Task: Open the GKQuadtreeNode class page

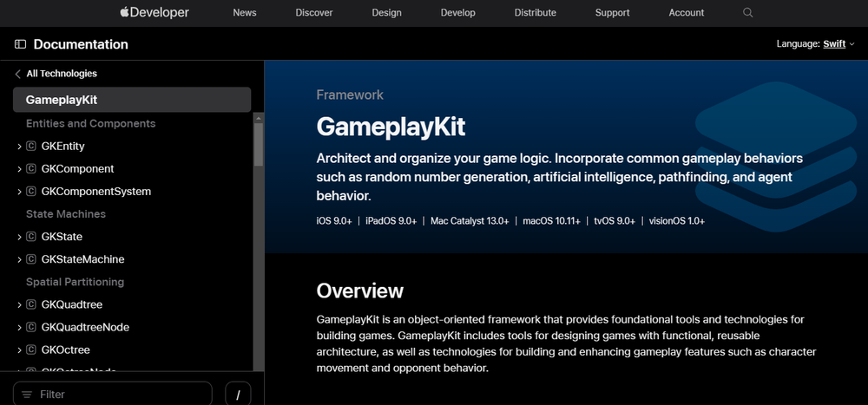Action: [85, 328]
